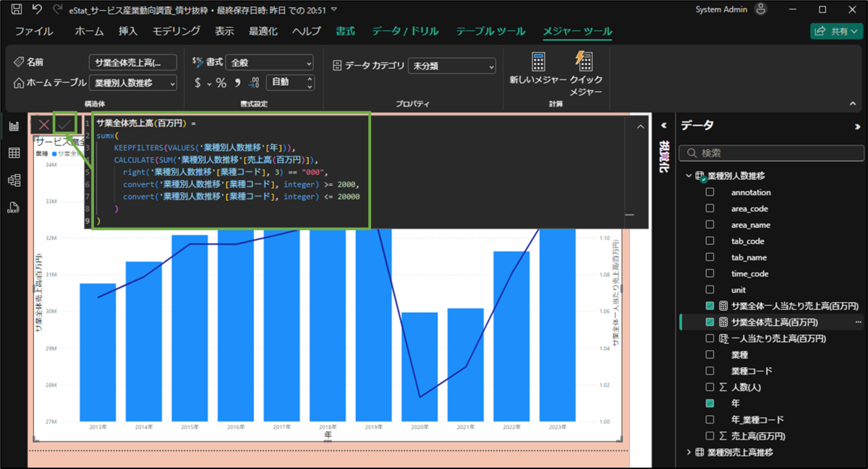
Task: Open more options for サ業全体売上高 field
Action: click(x=859, y=322)
